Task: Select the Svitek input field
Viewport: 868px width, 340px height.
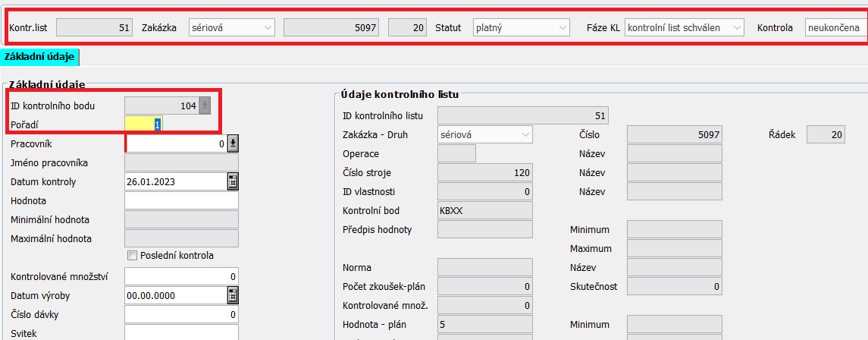Action: pos(181,332)
